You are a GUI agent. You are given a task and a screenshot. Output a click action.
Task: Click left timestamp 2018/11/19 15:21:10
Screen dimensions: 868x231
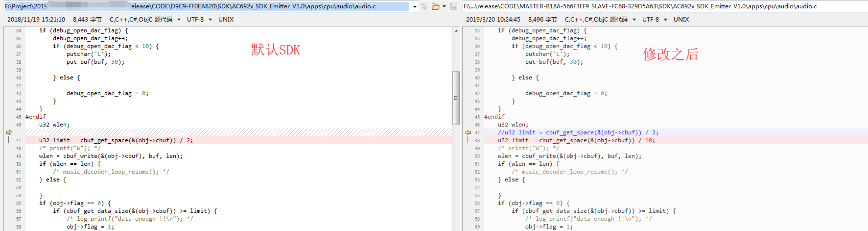[x=36, y=20]
